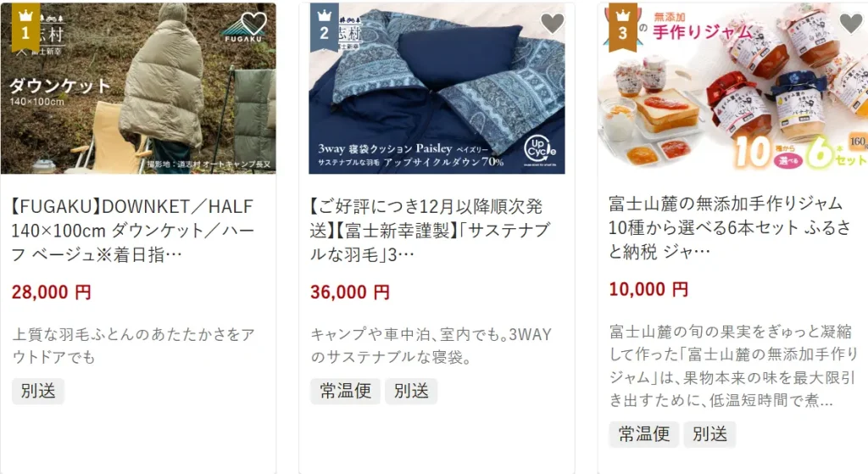Select 常温便 tag under the sleeping bag

click(346, 391)
